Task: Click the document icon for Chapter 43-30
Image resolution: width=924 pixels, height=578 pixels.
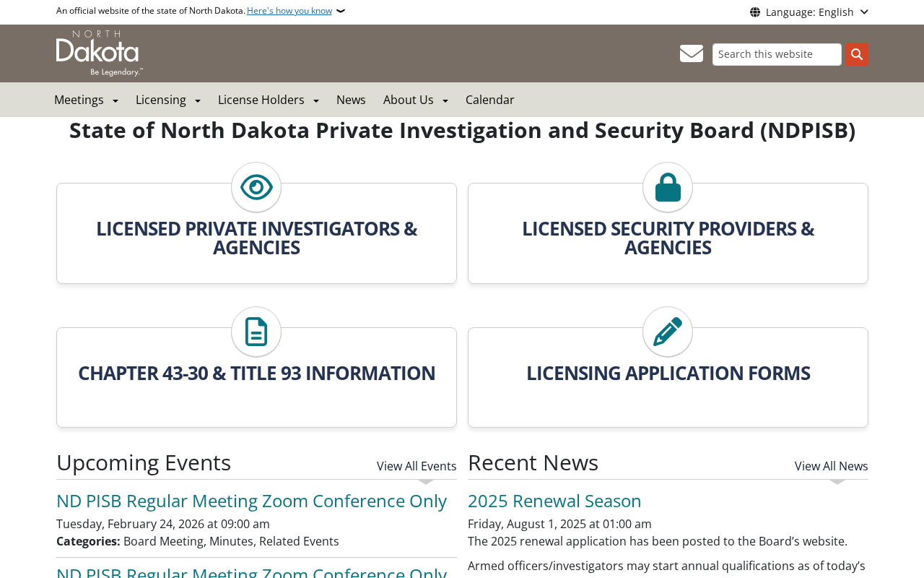Action: coord(256,332)
